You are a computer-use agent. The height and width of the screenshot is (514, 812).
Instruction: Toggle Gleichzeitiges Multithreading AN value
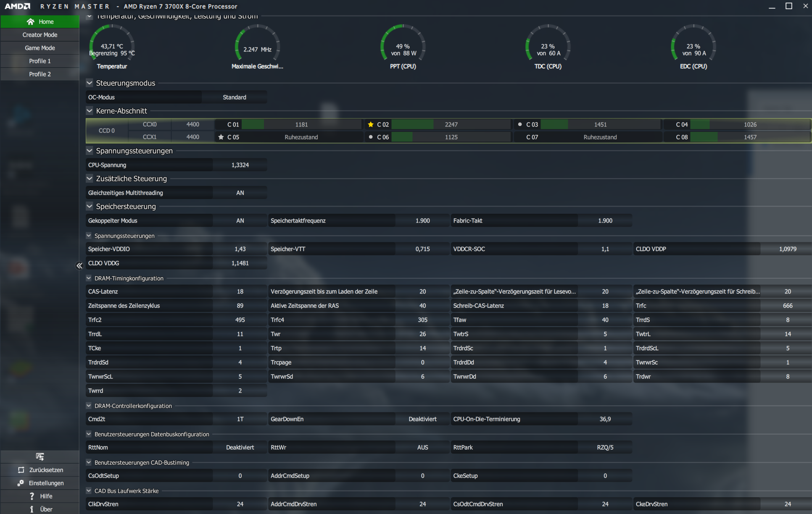pyautogui.click(x=240, y=193)
